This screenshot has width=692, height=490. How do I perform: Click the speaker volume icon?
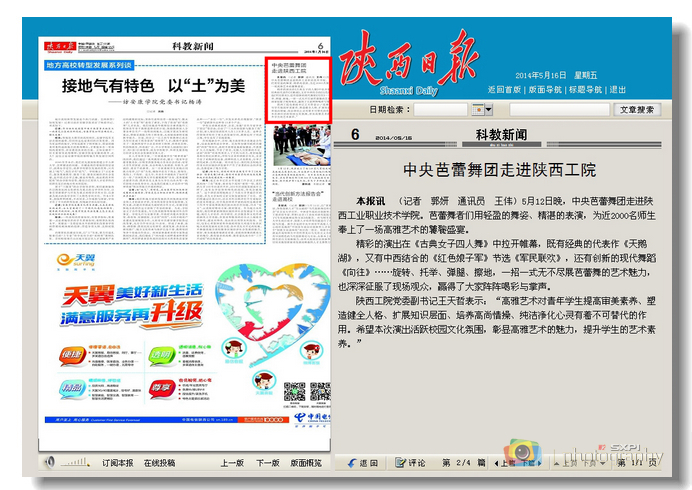pyautogui.click(x=49, y=463)
